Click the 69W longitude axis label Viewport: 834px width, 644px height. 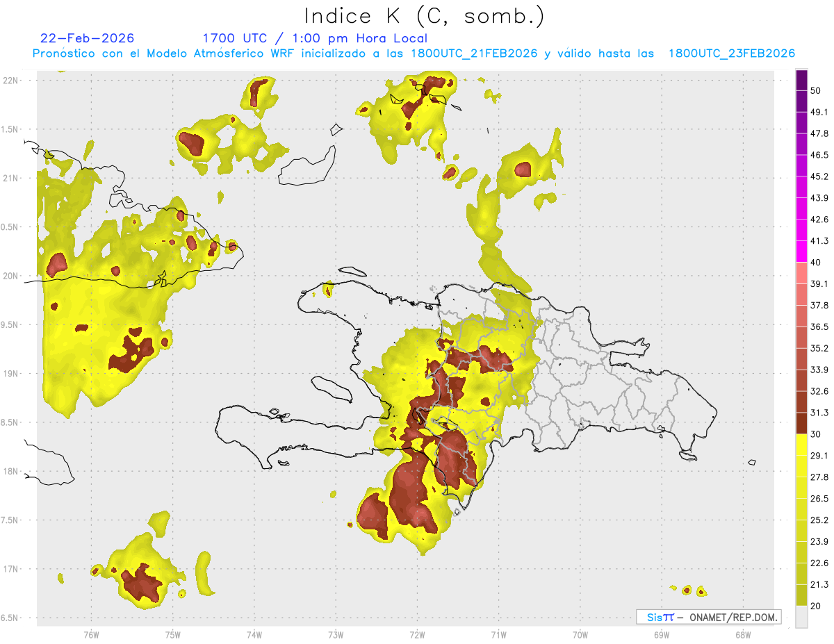coord(662,634)
